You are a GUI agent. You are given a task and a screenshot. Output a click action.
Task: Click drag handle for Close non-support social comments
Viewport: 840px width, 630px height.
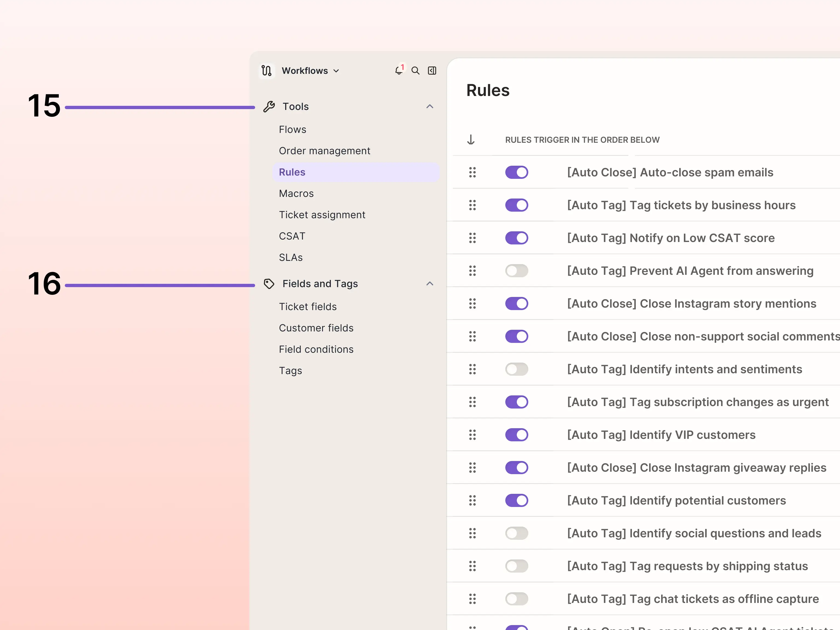coord(472,336)
